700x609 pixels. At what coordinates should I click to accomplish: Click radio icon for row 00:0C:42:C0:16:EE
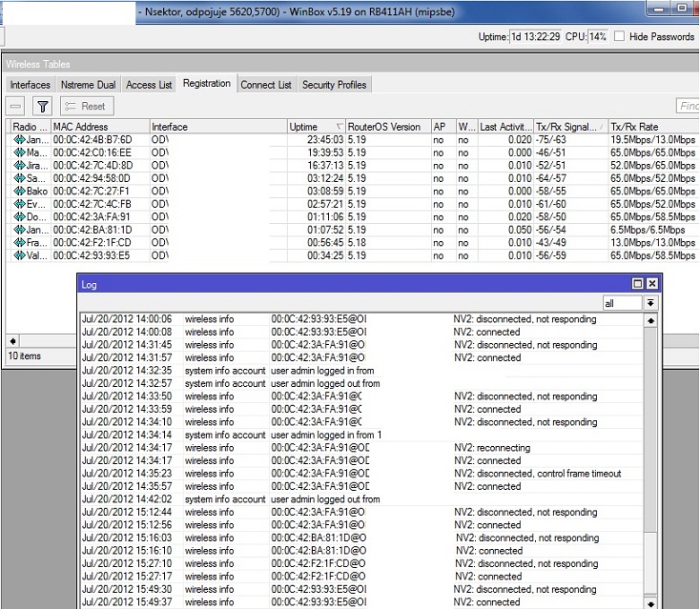tap(19, 152)
